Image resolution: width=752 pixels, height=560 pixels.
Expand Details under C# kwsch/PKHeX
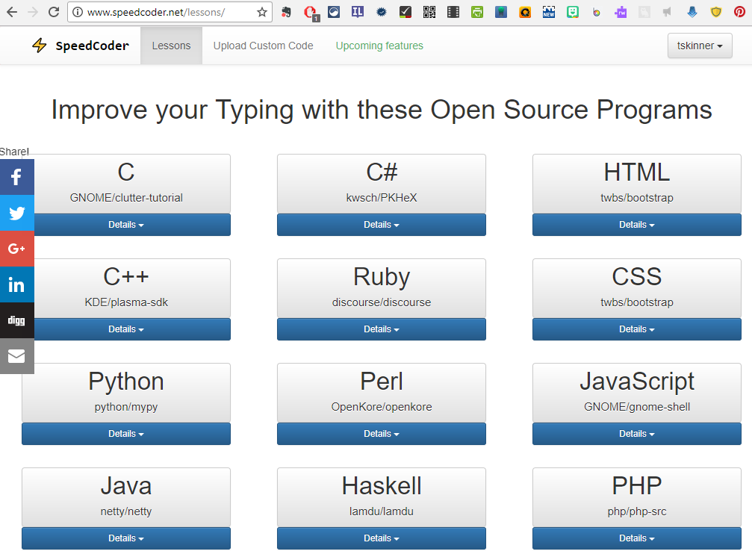382,225
